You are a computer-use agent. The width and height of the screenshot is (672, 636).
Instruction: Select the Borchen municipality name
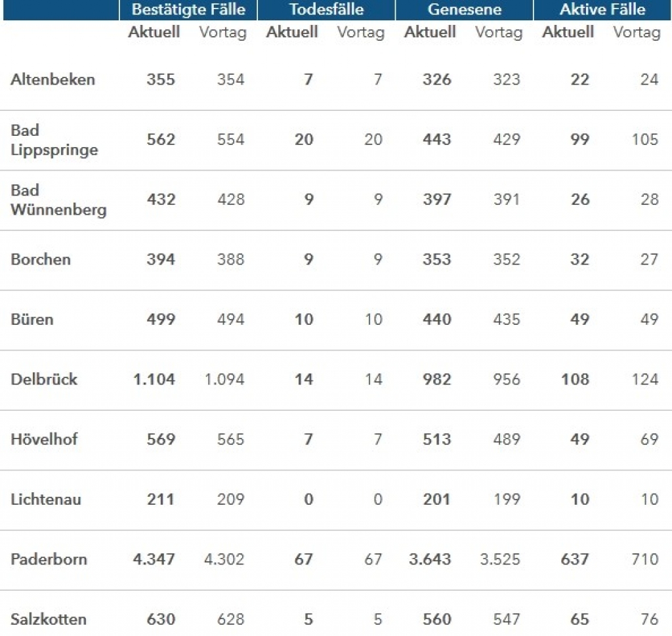(41, 260)
